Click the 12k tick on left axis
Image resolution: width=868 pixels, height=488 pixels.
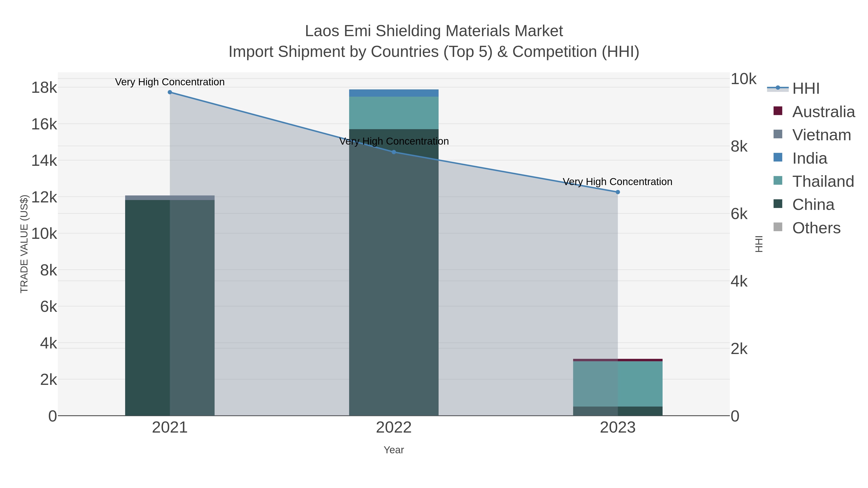[x=44, y=197]
